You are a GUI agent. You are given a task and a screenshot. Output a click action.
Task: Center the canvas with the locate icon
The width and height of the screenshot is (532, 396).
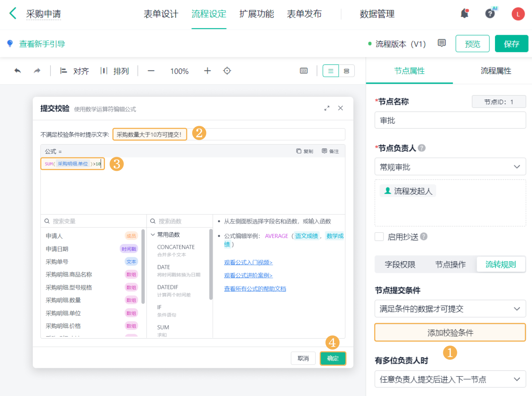(x=227, y=71)
